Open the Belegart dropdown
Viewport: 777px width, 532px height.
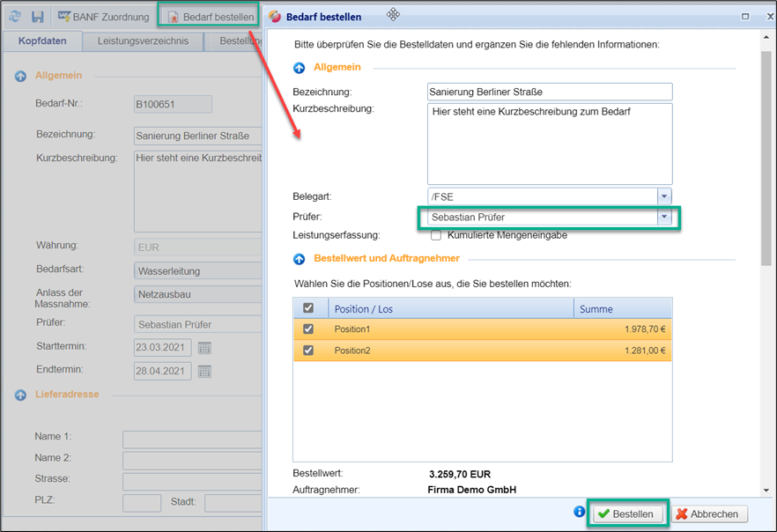click(x=664, y=196)
